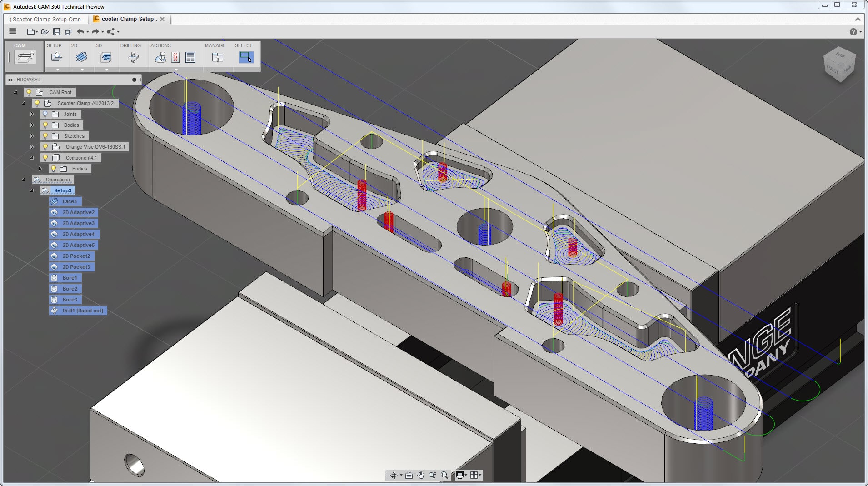Click the Open file folder icon
Viewport: 868px width, 486px height.
point(45,31)
